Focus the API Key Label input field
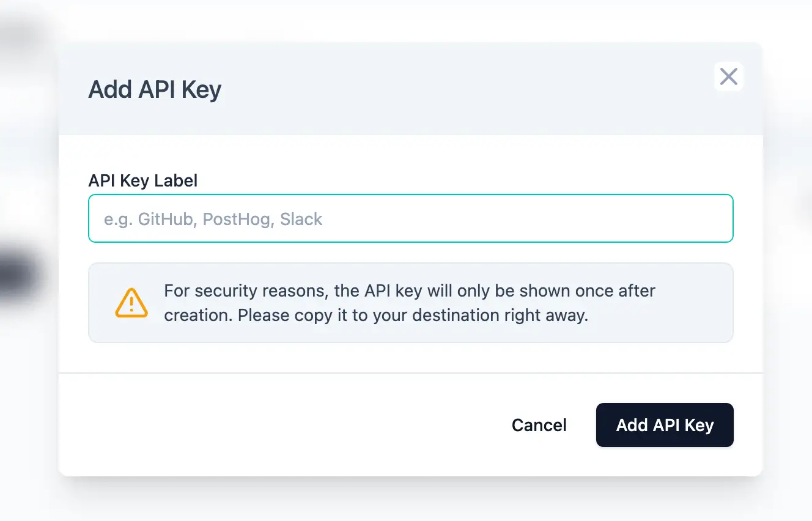812x521 pixels. [410, 218]
